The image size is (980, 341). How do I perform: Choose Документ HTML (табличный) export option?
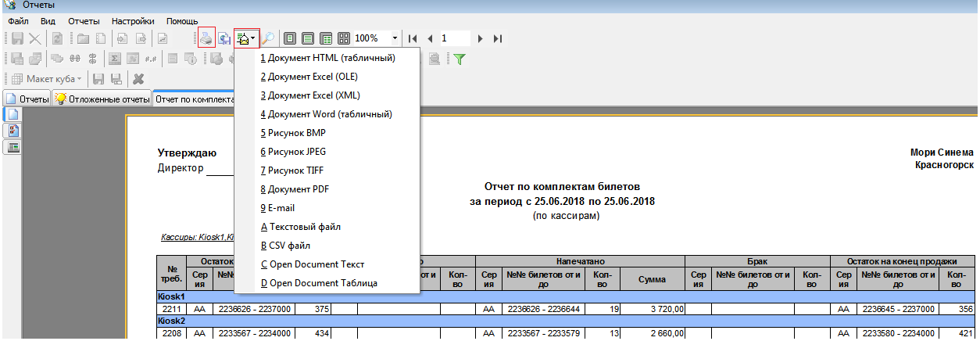327,58
